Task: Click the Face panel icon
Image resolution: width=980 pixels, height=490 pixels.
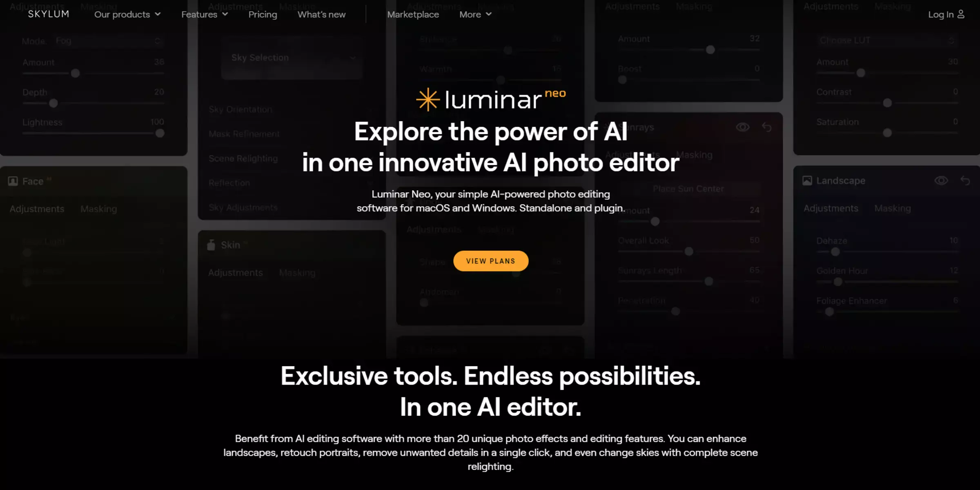Action: coord(13,181)
